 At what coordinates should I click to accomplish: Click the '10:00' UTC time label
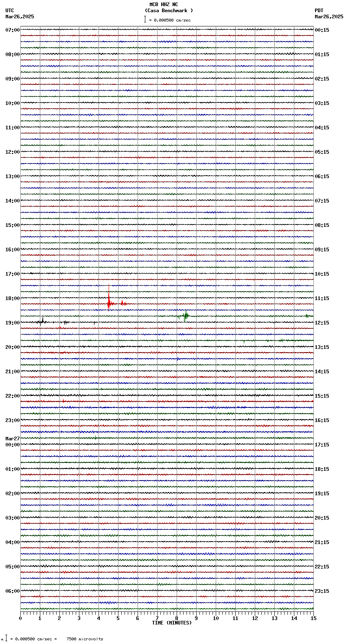tap(13, 103)
